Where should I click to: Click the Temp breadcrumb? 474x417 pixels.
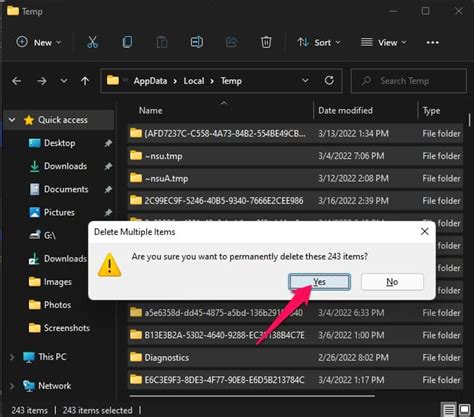click(x=231, y=81)
